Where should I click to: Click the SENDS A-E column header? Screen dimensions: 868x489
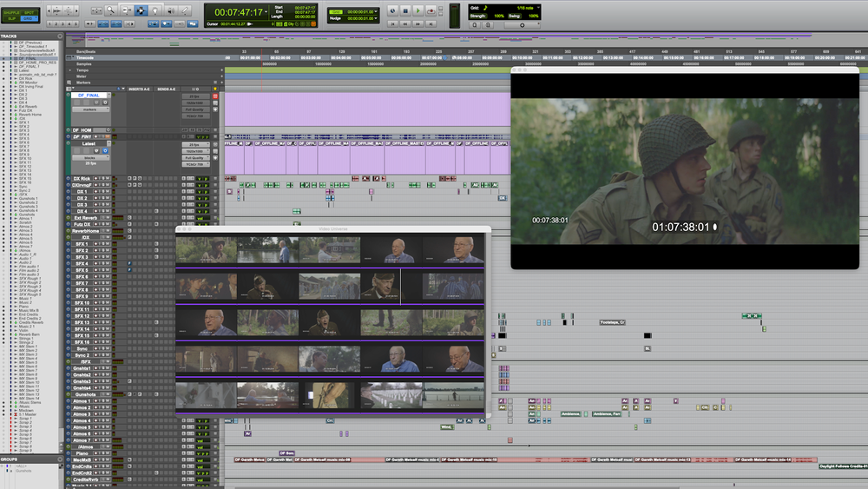point(166,89)
